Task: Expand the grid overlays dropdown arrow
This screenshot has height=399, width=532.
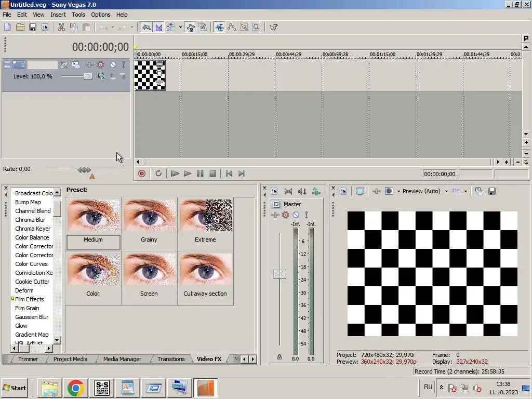Action: pyautogui.click(x=465, y=191)
